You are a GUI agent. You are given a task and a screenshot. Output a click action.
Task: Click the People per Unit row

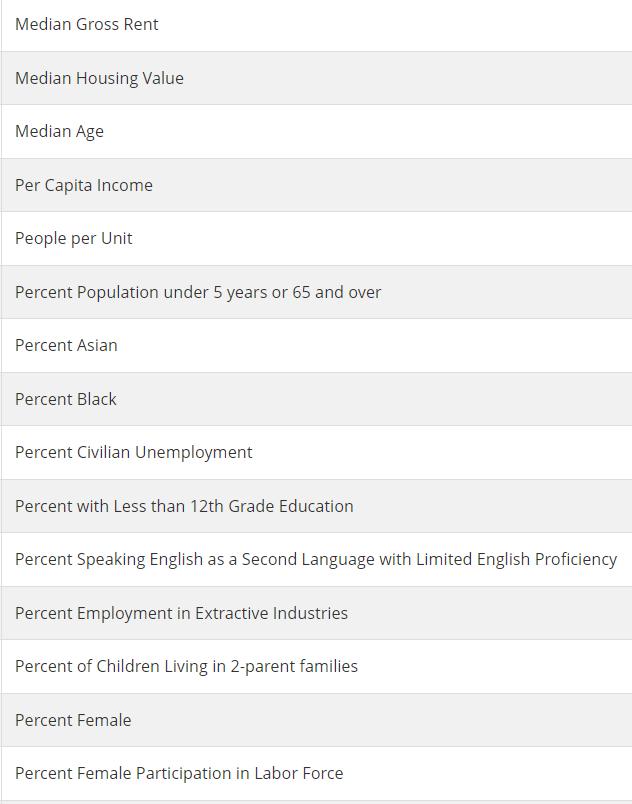(x=316, y=238)
